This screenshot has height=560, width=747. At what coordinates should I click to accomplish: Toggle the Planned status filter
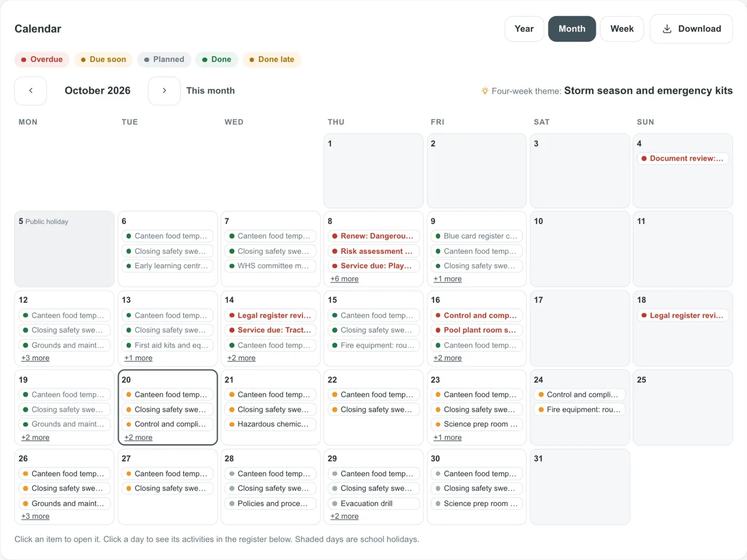click(x=164, y=59)
